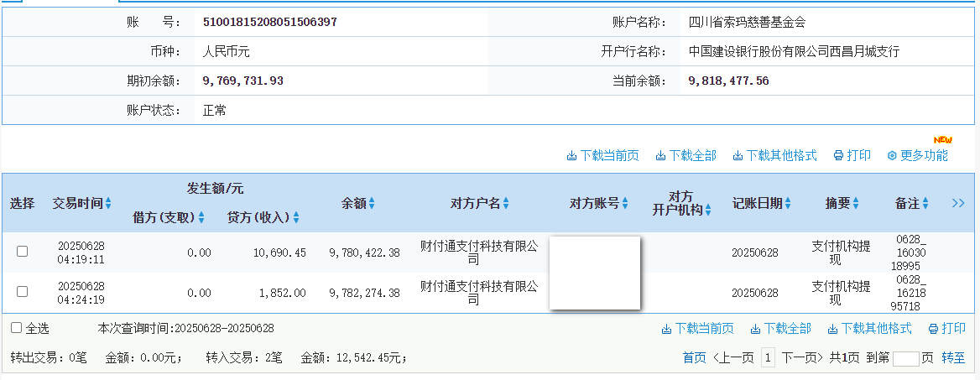The width and height of the screenshot is (980, 380).
Task: Click the credit amount 10,690.45
Action: click(279, 253)
